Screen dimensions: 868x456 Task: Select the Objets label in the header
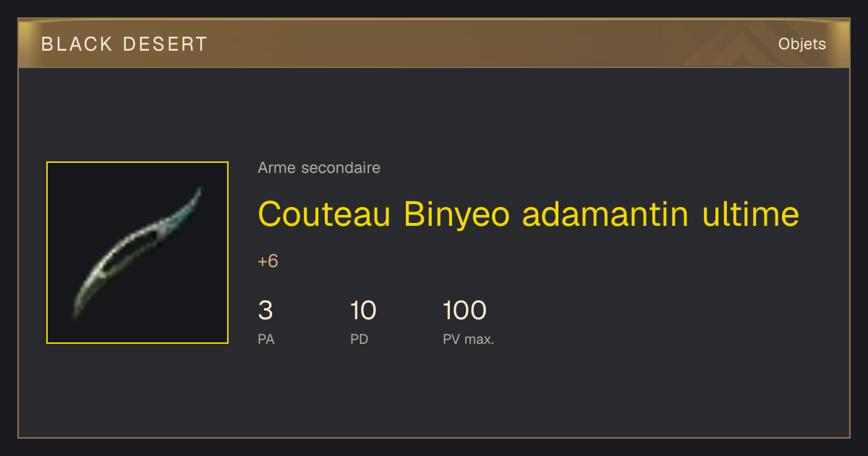coord(802,44)
